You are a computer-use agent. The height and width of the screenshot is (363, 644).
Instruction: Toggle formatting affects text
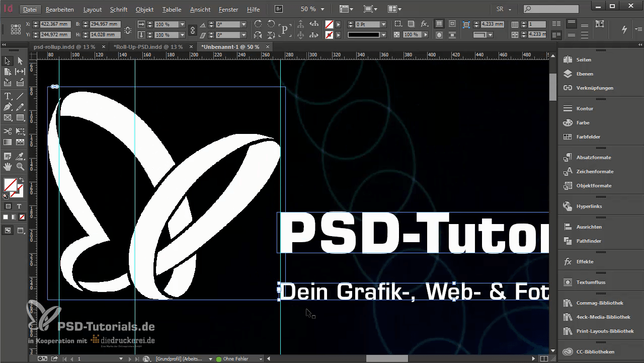click(x=19, y=206)
